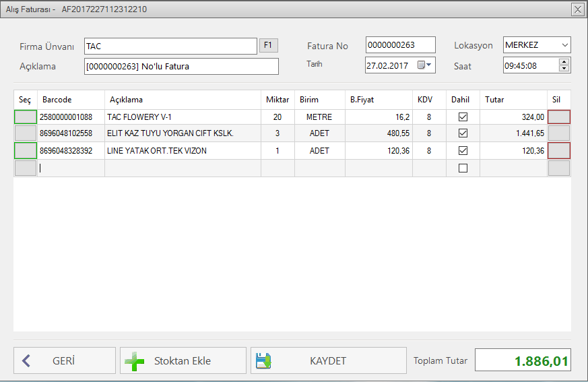Click the Fatura No input field
The image size is (588, 382).
(x=400, y=45)
